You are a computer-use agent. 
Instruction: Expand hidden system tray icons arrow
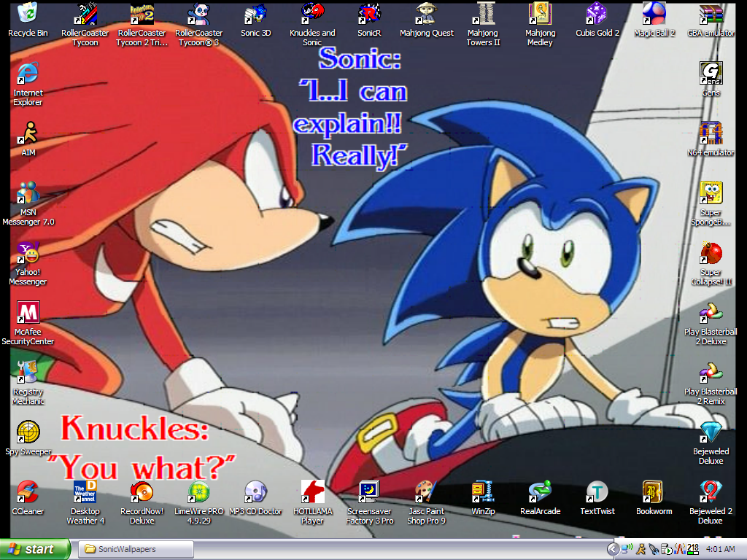pos(613,550)
